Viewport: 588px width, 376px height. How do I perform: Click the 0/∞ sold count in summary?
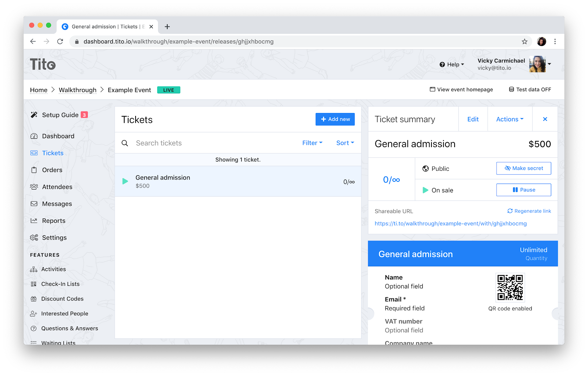tap(391, 180)
